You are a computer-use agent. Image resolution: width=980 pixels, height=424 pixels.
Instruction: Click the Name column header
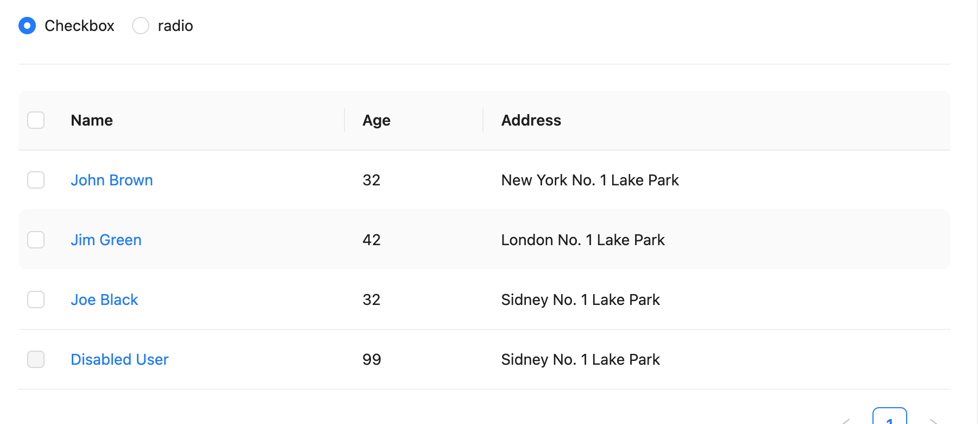click(x=92, y=120)
